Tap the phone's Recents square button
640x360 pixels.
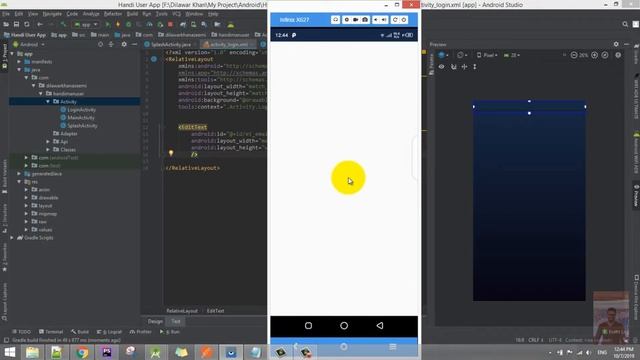tap(309, 326)
